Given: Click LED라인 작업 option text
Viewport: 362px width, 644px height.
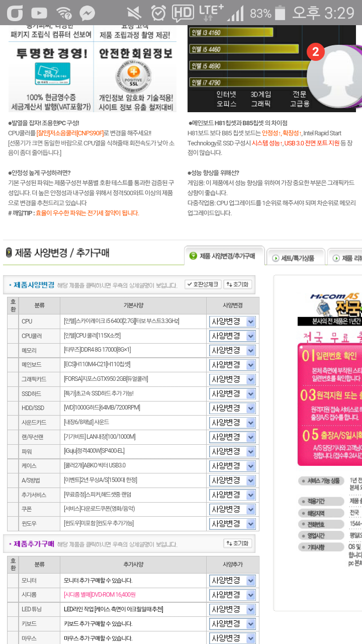Looking at the screenshot, I should [x=113, y=610].
